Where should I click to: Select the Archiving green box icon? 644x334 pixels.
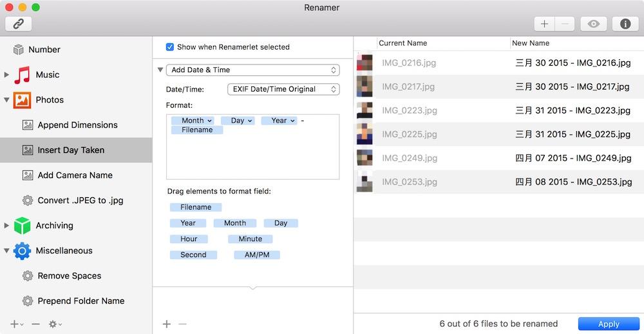point(22,226)
